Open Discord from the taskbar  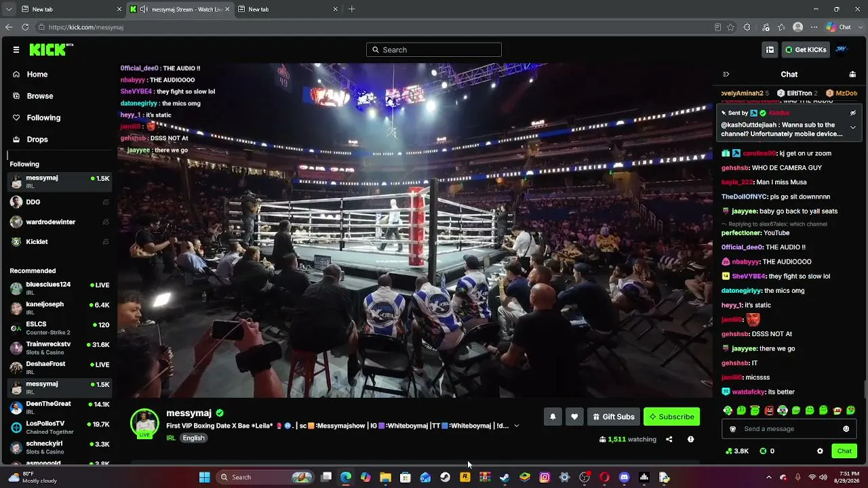click(624, 477)
